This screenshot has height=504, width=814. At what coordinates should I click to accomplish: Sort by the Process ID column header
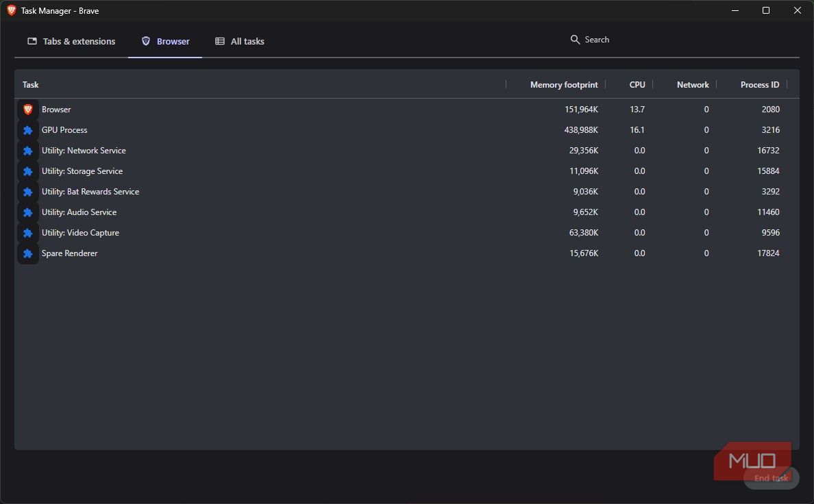point(759,85)
